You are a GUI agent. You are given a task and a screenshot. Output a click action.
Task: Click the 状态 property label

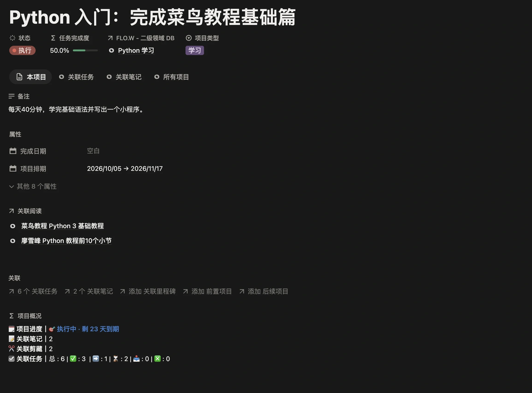coord(25,38)
